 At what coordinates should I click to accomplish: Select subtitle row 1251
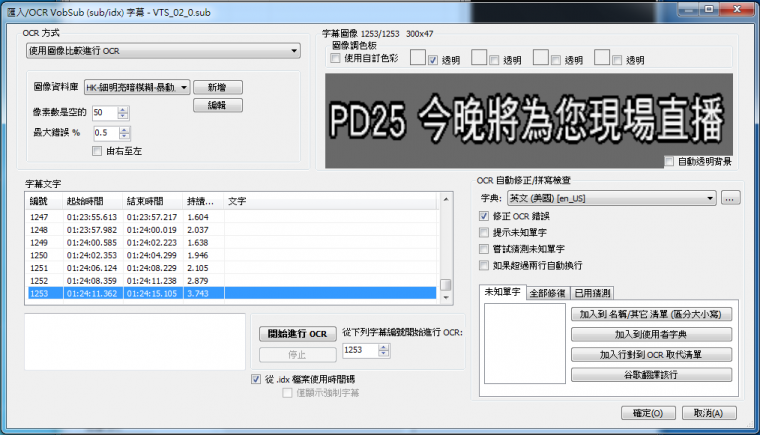tap(232, 268)
